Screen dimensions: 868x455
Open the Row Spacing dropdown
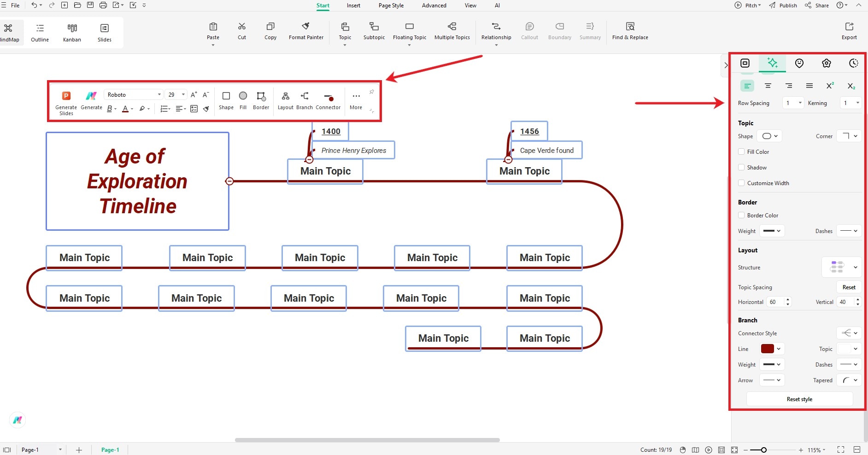click(x=793, y=103)
